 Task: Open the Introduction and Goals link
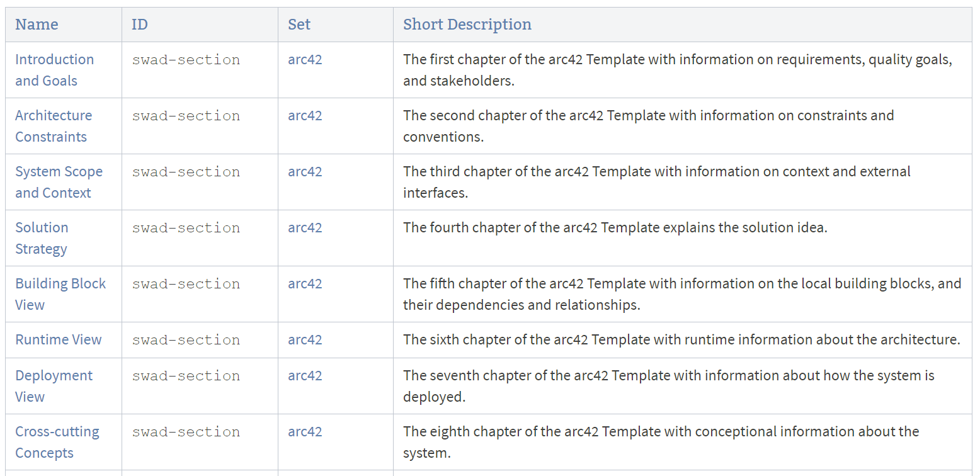click(x=54, y=60)
